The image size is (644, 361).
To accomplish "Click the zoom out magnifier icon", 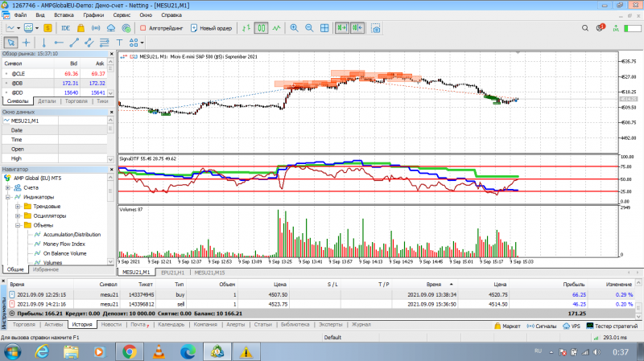I will point(309,28).
